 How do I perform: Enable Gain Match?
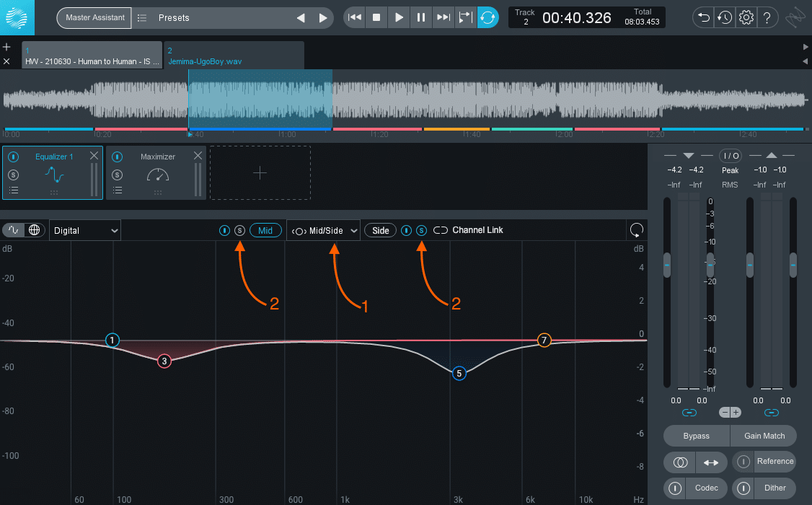764,436
